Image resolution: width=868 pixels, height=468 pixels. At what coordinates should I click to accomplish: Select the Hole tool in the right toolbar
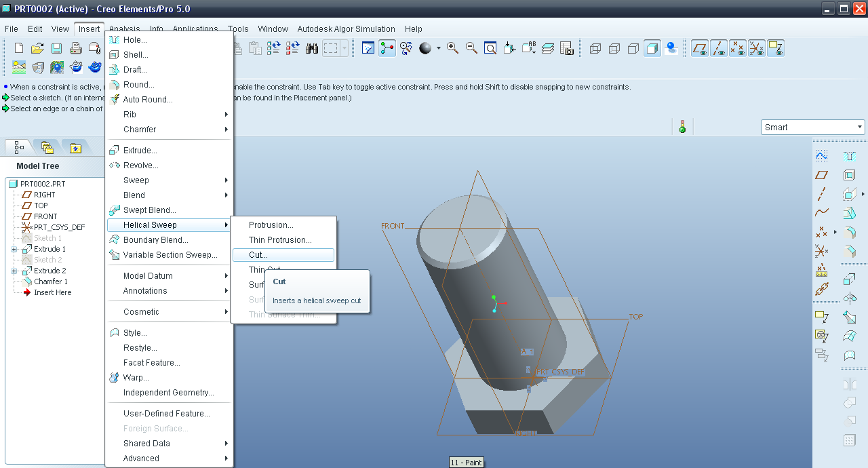pos(849,156)
